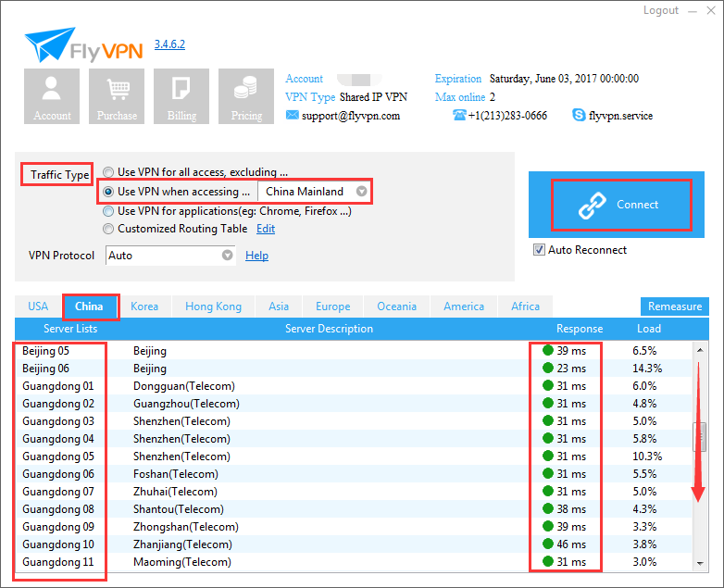724x588 pixels.
Task: Click the support email envelope icon
Action: [x=292, y=115]
